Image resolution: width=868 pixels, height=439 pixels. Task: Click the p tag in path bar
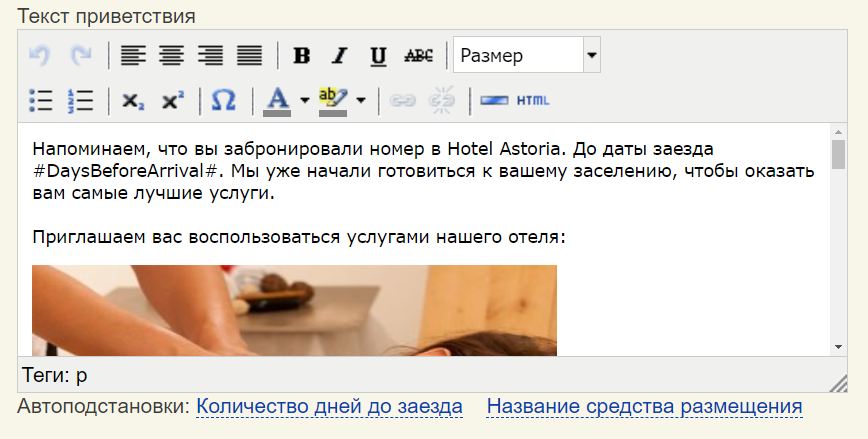[x=81, y=375]
